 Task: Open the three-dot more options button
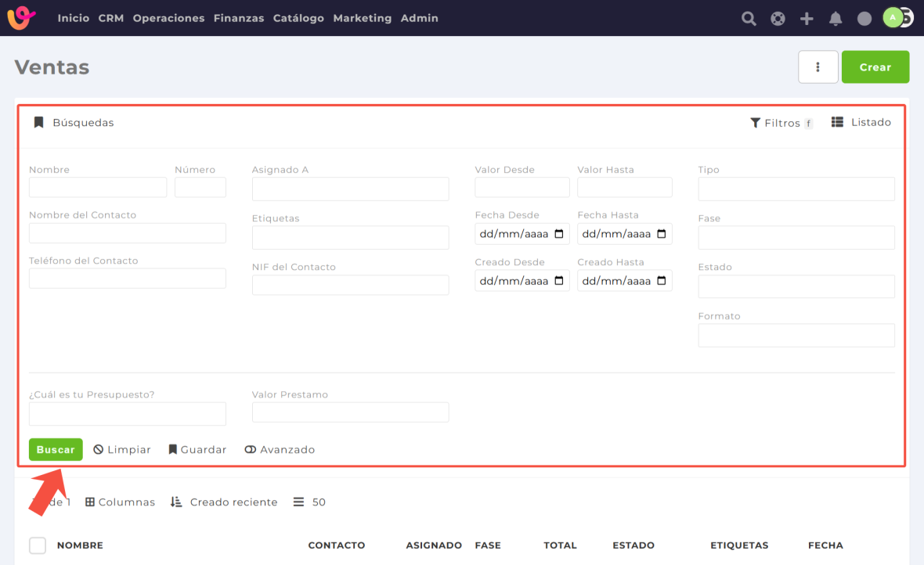(818, 67)
